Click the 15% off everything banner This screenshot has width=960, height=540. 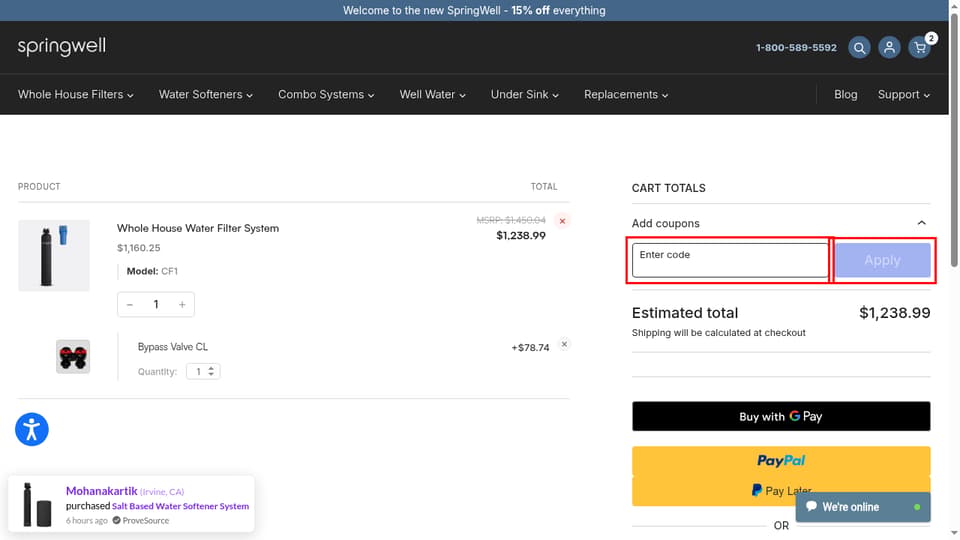click(x=474, y=10)
